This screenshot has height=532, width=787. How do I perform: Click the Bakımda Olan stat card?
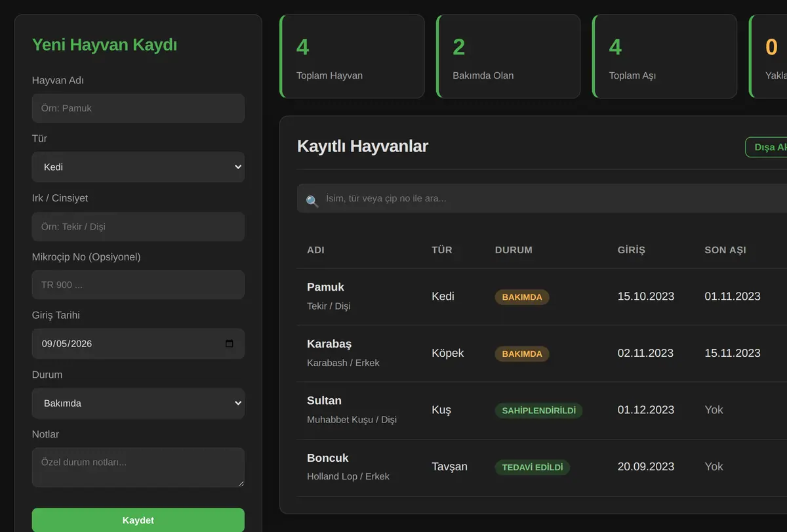point(508,56)
